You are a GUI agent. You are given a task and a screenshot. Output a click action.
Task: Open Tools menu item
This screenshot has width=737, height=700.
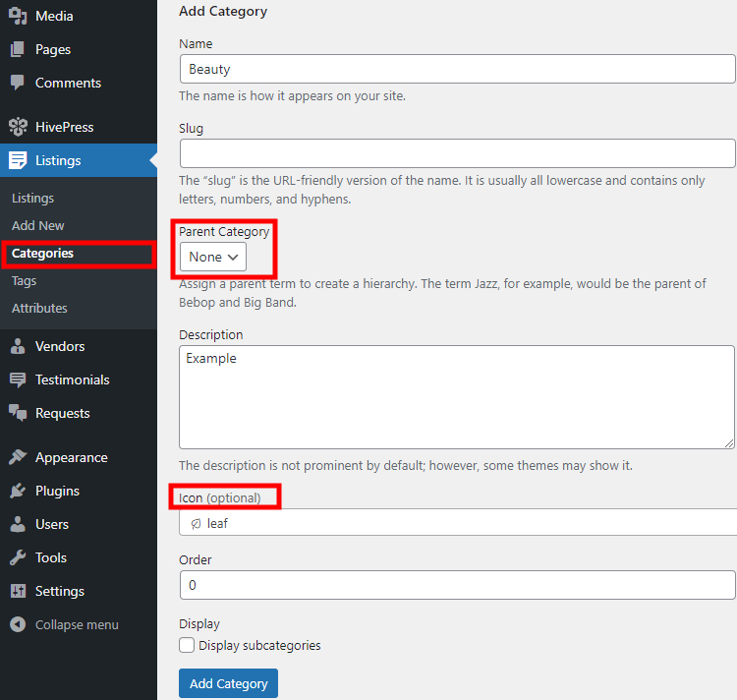[x=79, y=557]
